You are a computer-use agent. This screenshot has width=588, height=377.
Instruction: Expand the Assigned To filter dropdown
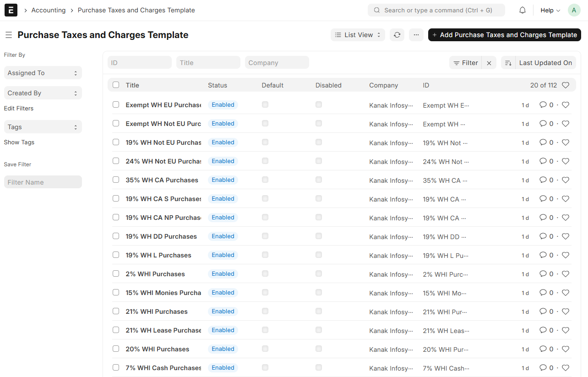tap(43, 73)
